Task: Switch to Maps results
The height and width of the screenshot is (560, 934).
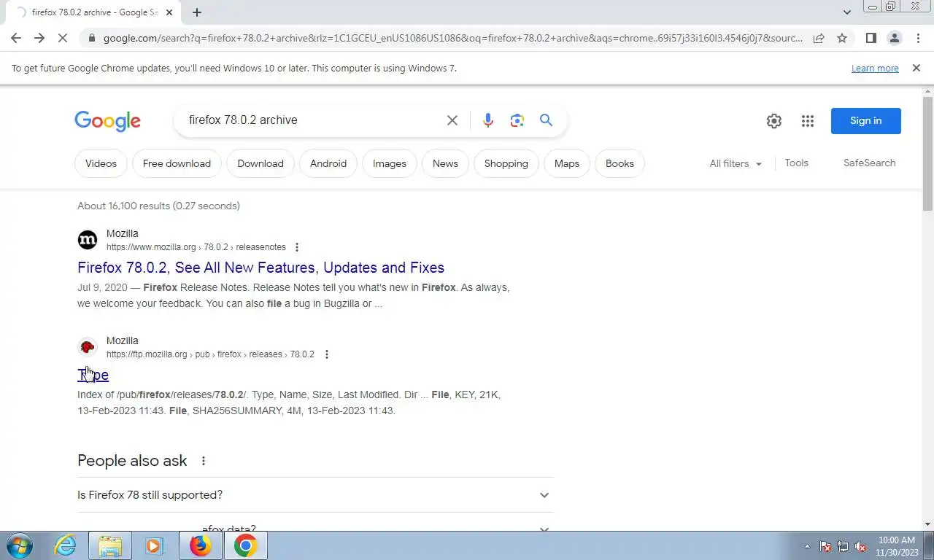Action: click(567, 163)
